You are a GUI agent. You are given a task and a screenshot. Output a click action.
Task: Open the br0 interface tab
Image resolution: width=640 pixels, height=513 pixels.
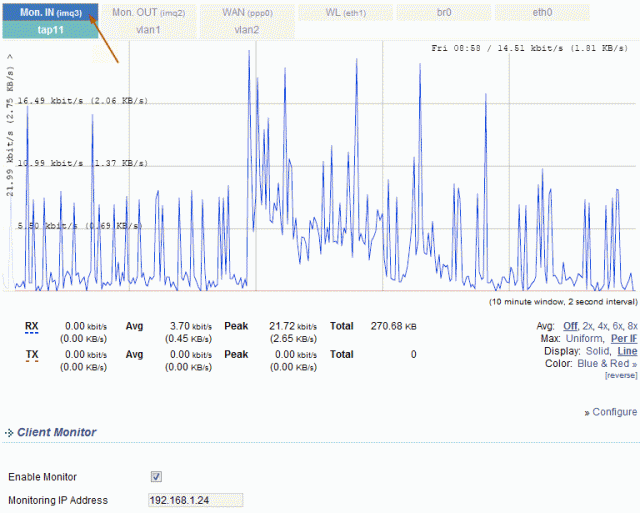(444, 13)
